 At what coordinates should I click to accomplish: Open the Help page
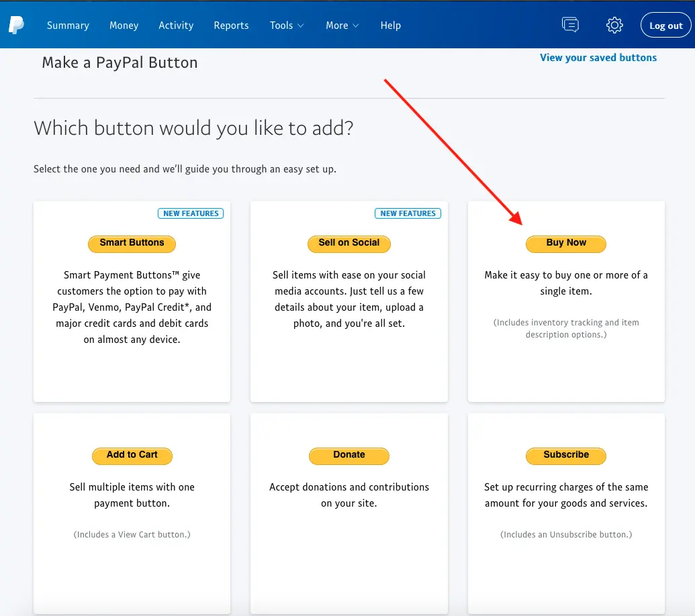coord(391,25)
